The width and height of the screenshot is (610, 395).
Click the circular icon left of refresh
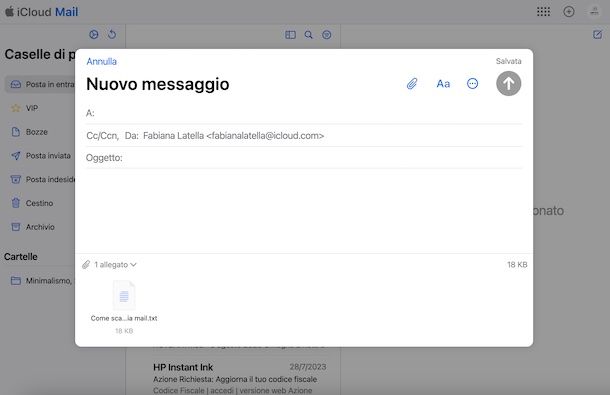coord(94,34)
